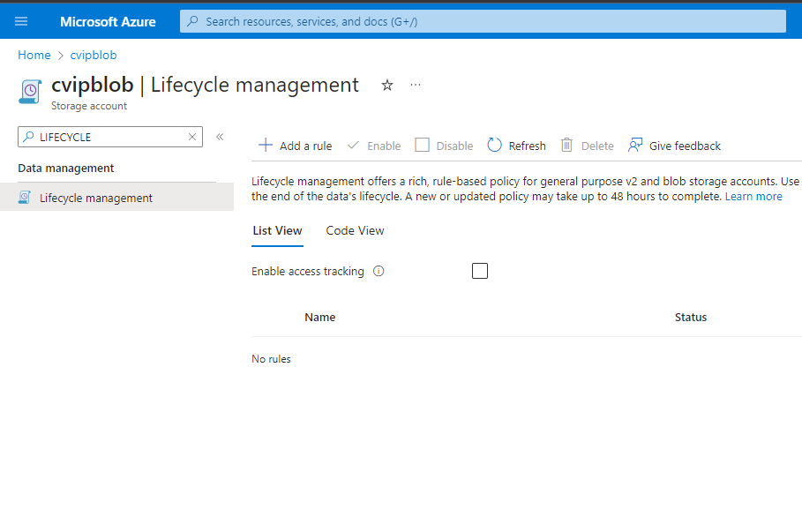
Task: Click the Enable toolbar button
Action: pyautogui.click(x=374, y=146)
